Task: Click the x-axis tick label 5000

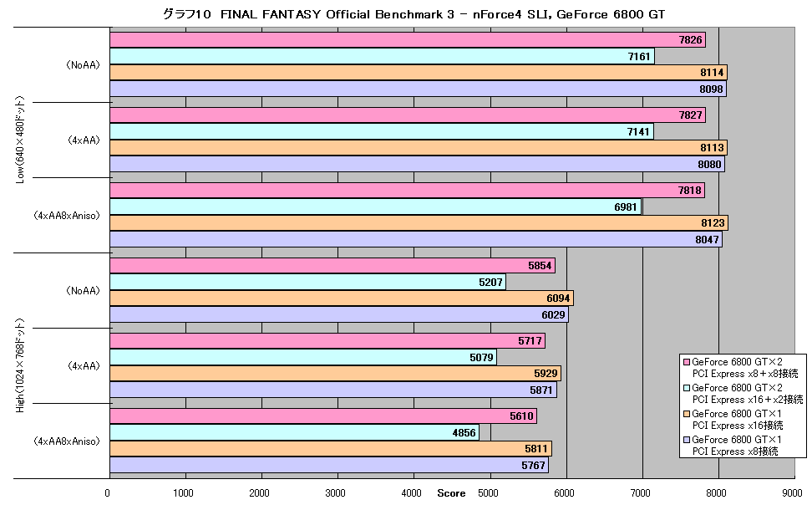Action: pos(488,493)
